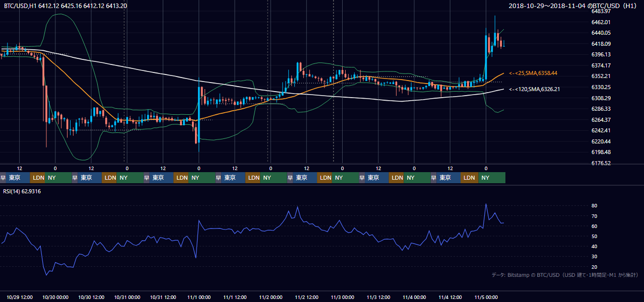
Task: Click the 6462.01 price axis label
Action: tap(601, 22)
